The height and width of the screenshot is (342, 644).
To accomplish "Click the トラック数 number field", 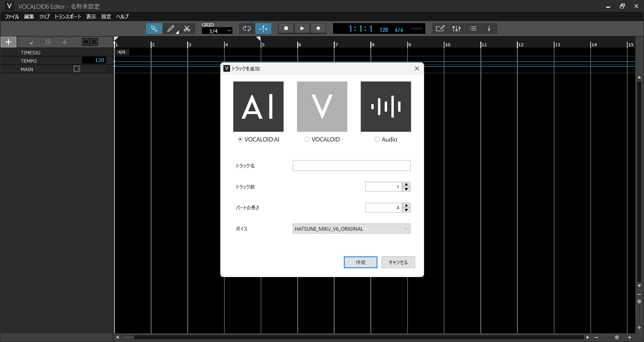I will click(384, 187).
